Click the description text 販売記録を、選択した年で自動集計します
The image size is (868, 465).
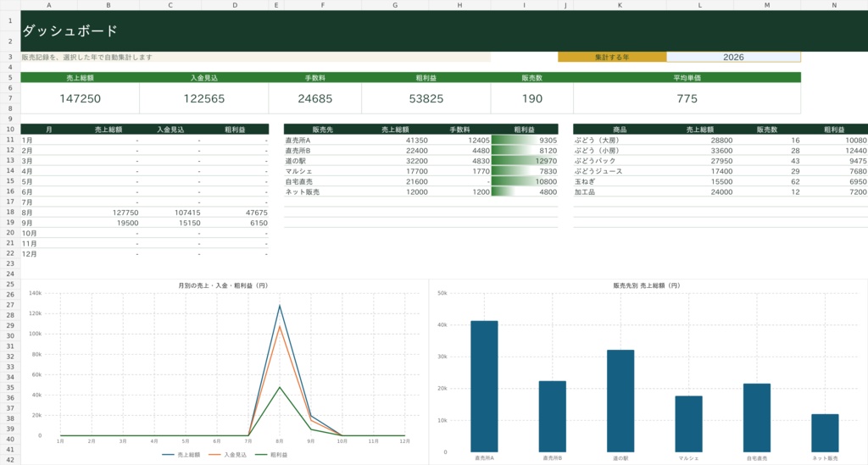(x=87, y=57)
